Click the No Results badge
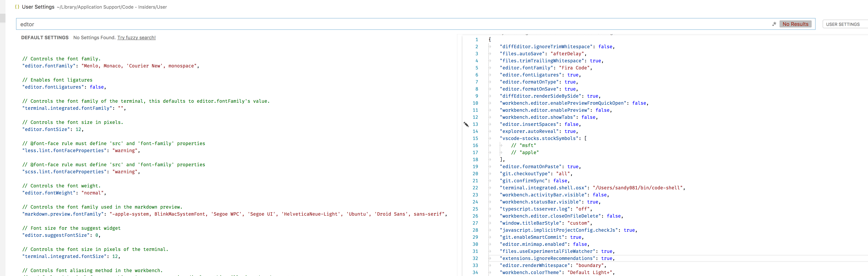 point(795,24)
